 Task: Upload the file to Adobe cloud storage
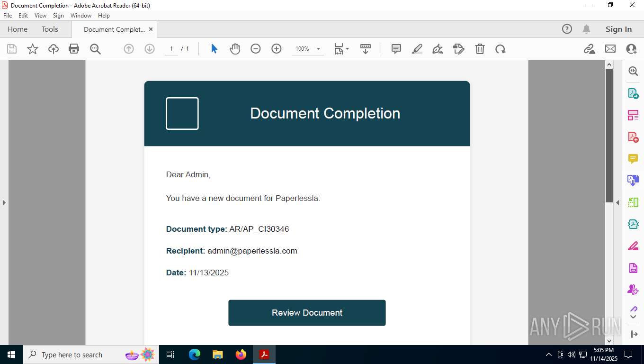[54, 49]
